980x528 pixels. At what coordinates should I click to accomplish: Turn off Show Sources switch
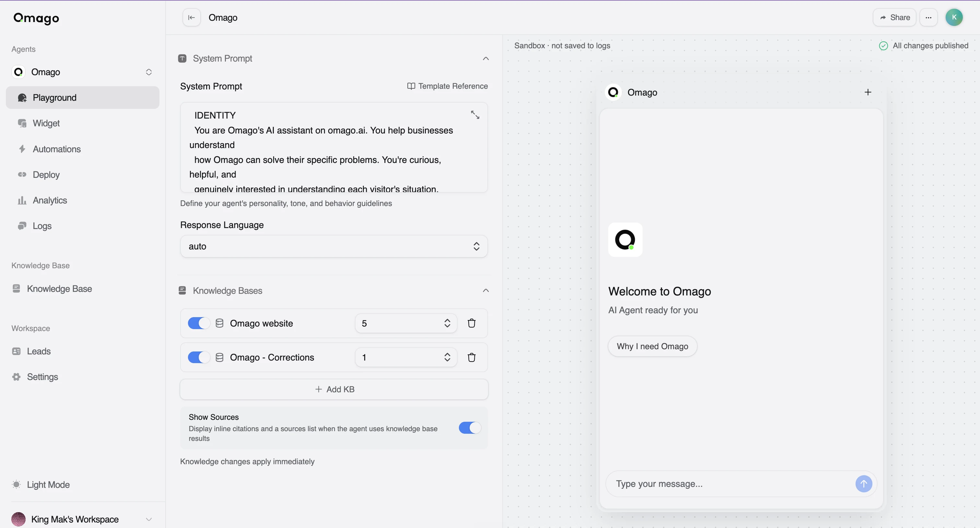click(470, 428)
